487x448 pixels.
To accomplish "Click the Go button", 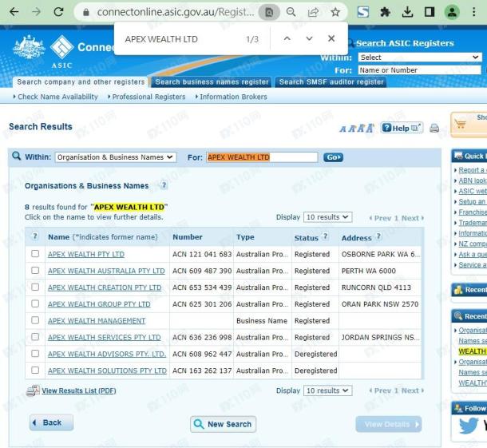I will pyautogui.click(x=333, y=157).
